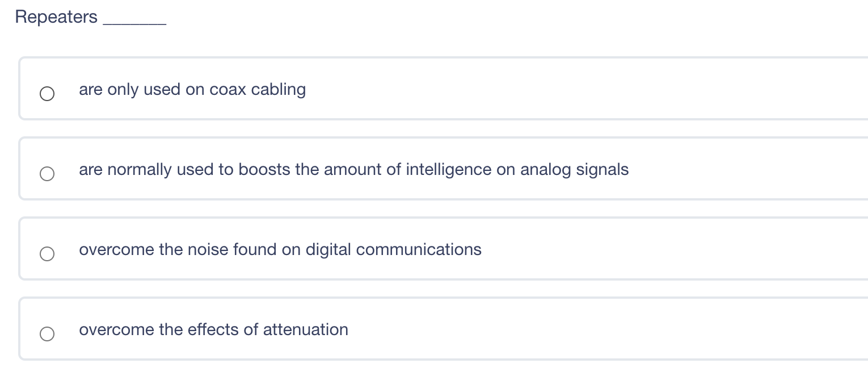Choose radio button for analog signals answer
Screen dimensions: 868x376
click(x=47, y=174)
